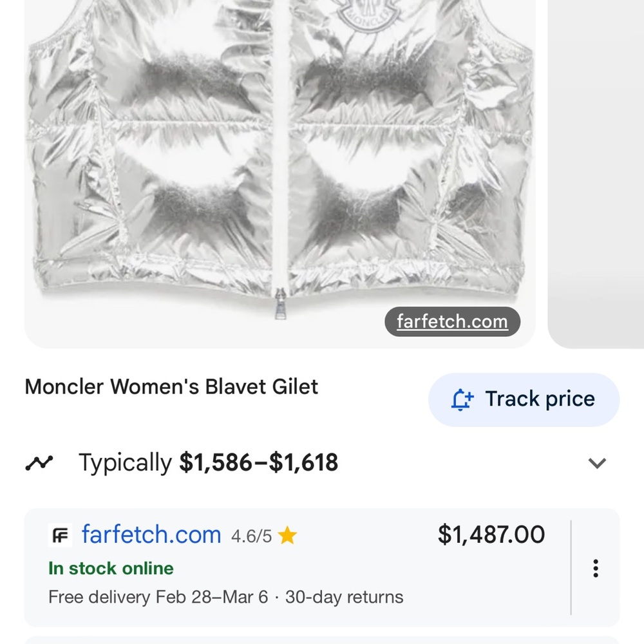Select the 4.6/5 rating label
The width and height of the screenshot is (644, 644).
pyautogui.click(x=252, y=535)
